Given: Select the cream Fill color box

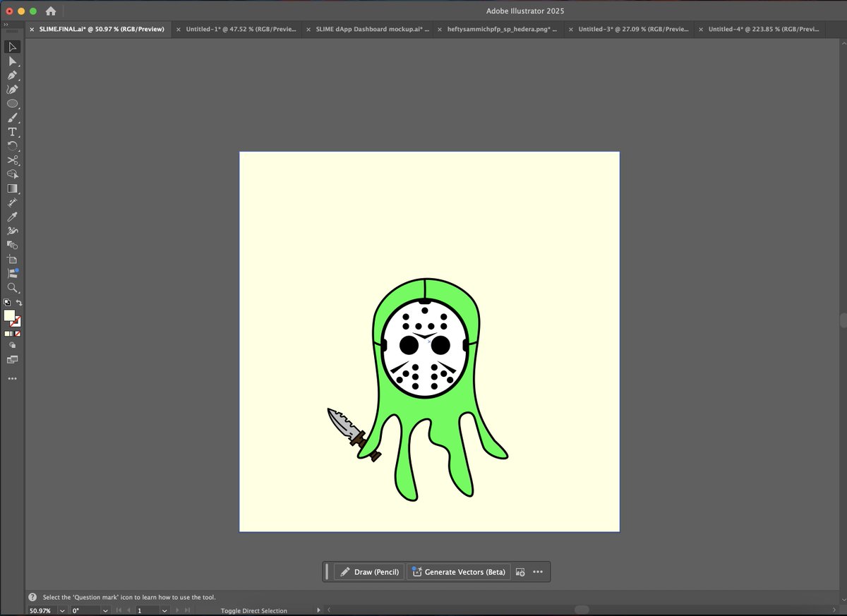Looking at the screenshot, I should point(9,315).
